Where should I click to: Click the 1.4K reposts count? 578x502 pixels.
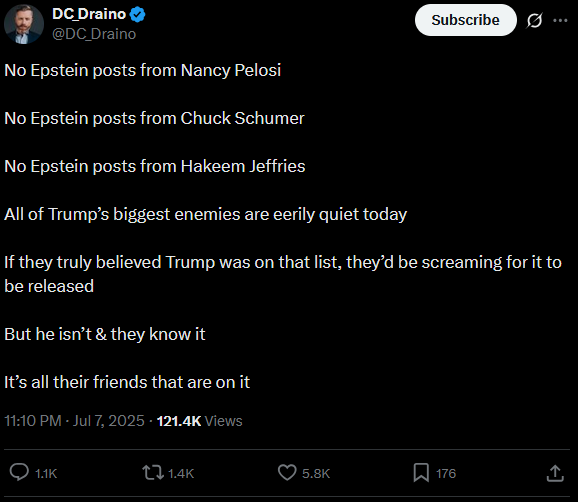pos(181,474)
